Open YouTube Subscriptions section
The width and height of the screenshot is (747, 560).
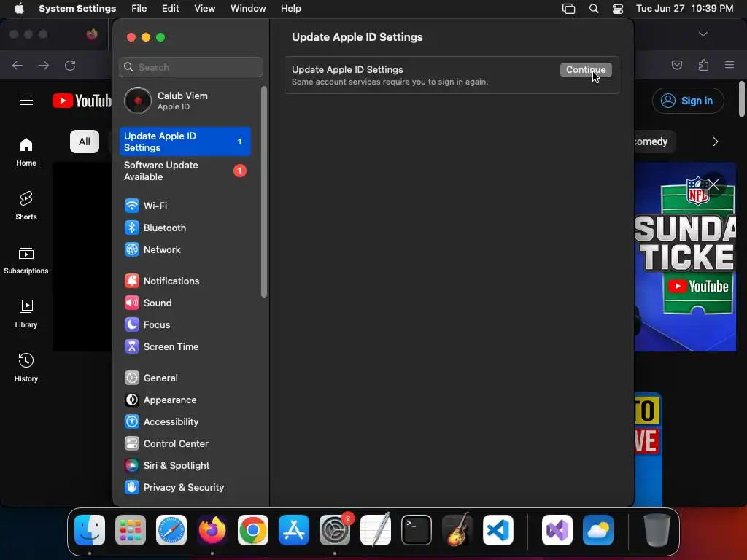coord(26,260)
